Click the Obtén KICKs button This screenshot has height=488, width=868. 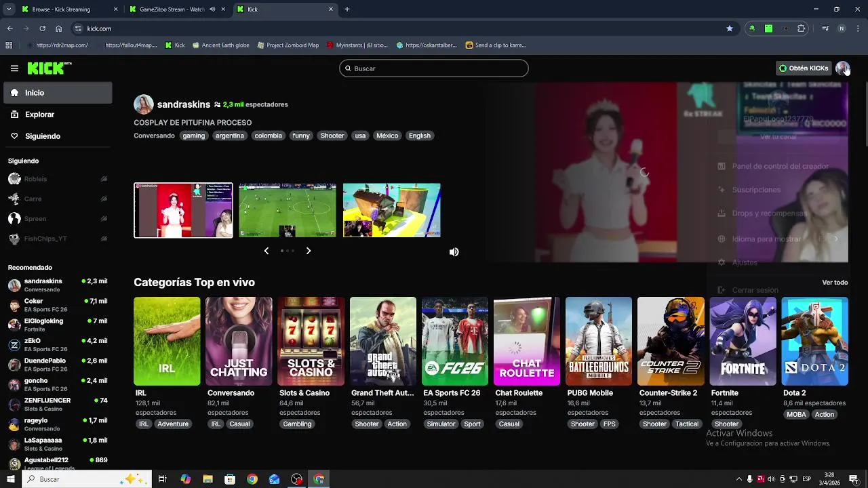[804, 68]
